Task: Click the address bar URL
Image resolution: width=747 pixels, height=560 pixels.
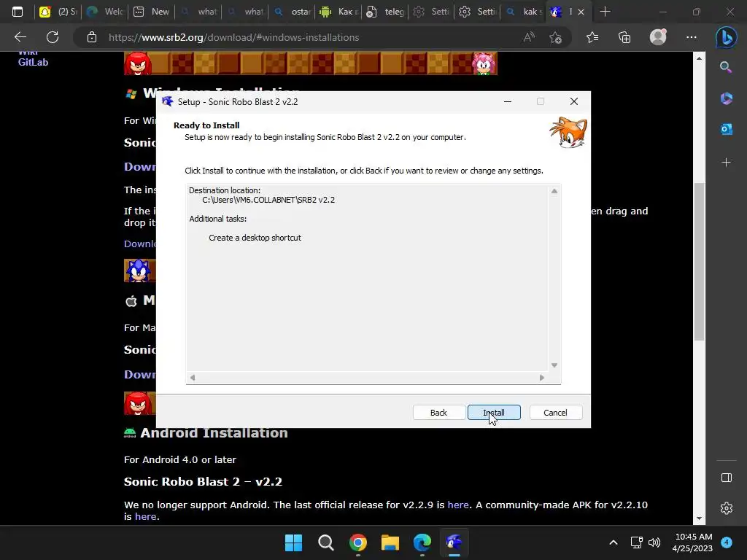Action: coord(233,37)
